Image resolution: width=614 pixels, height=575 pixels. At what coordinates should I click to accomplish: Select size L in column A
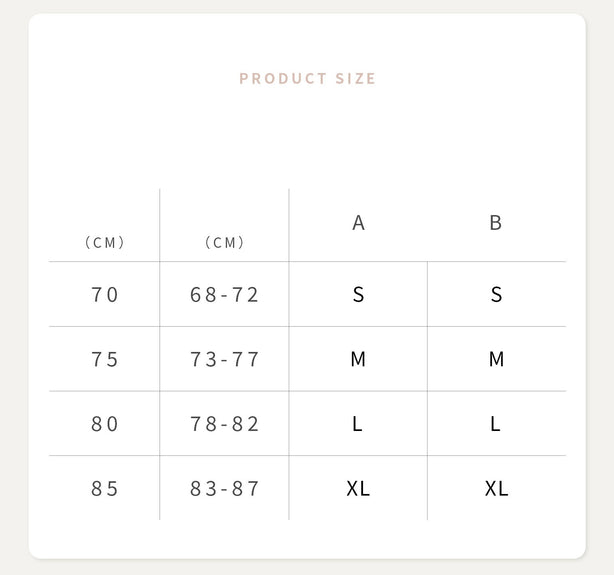(x=357, y=424)
